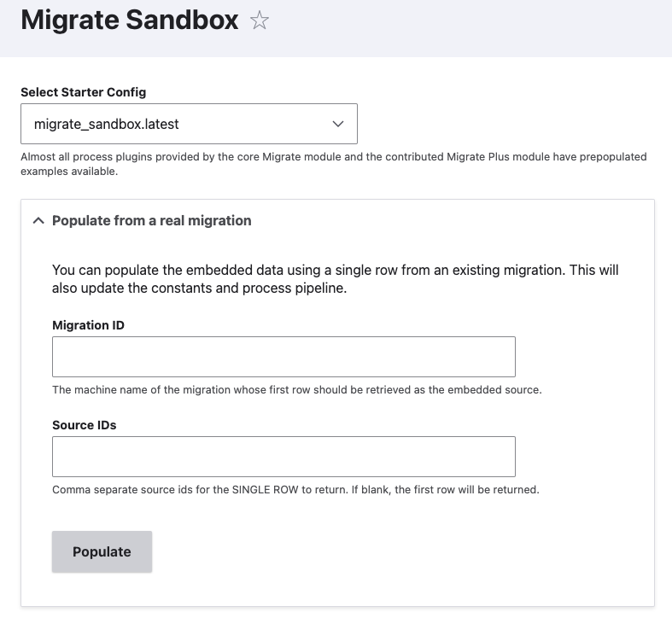Select migrate_sandbox.latest value text in dropdown
Screen dimensions: 672x618
pyautogui.click(x=106, y=125)
